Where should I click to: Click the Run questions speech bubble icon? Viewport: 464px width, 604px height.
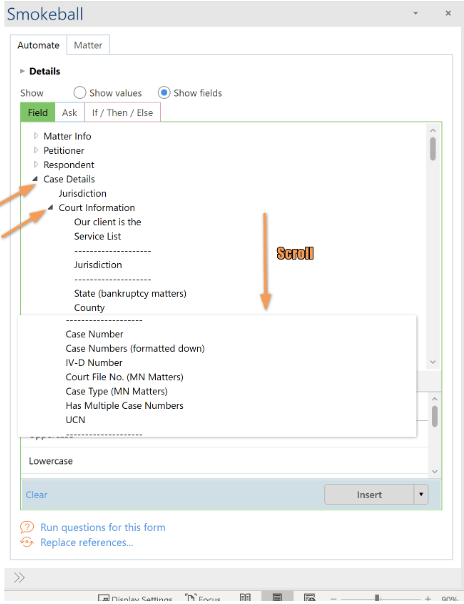(27, 527)
